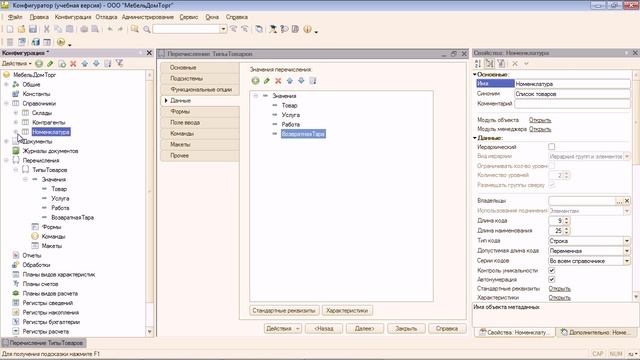Click filter icon in Конфигурация panel
This screenshot has width=640, height=360.
[119, 63]
